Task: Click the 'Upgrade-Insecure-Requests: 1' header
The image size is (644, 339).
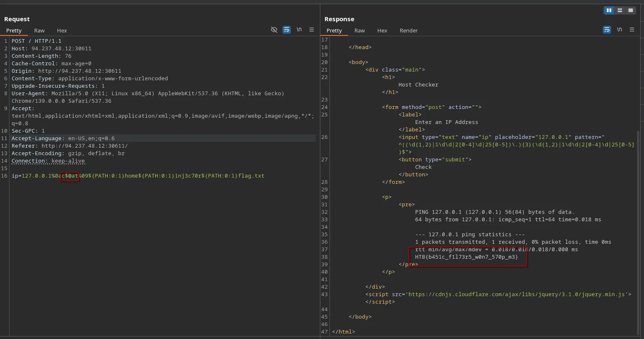Action: (x=58, y=86)
